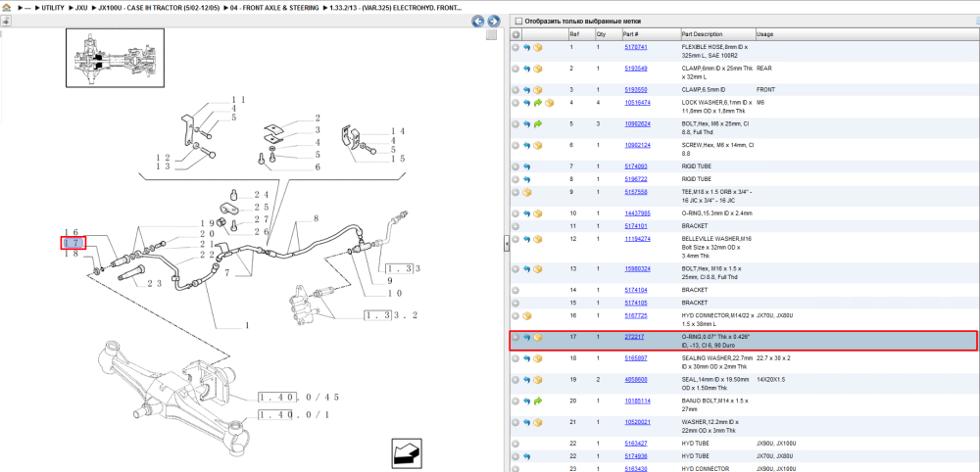Open part number link 5163427
The height and width of the screenshot is (472, 980).
click(x=636, y=444)
